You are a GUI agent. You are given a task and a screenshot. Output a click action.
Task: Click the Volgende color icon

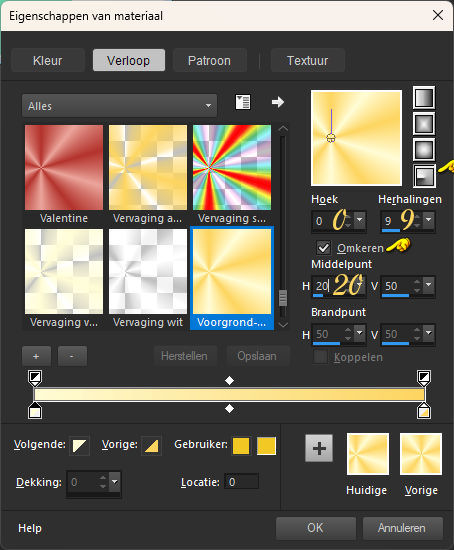[79, 446]
